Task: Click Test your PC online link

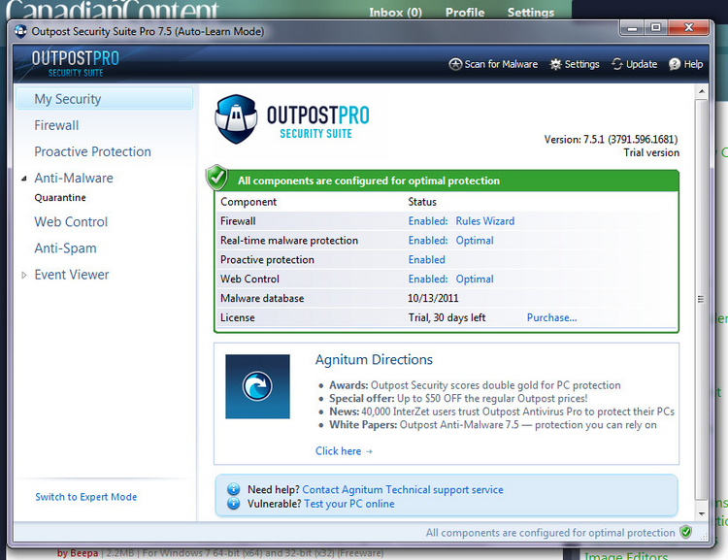Action: coord(349,504)
